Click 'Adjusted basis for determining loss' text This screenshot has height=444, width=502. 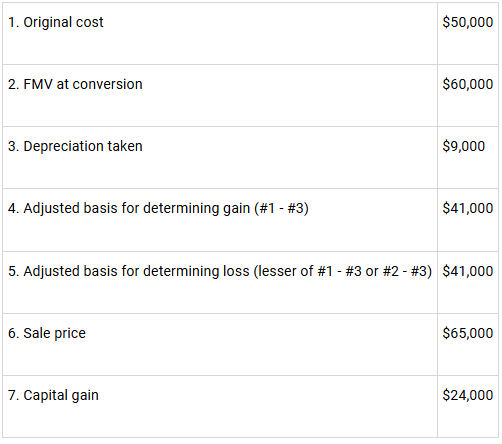coord(136,271)
